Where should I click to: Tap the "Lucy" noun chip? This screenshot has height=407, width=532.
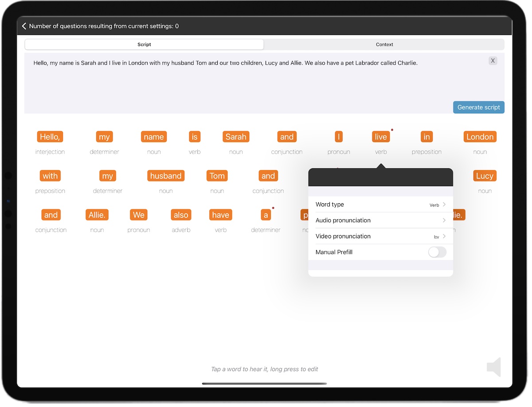click(x=485, y=175)
